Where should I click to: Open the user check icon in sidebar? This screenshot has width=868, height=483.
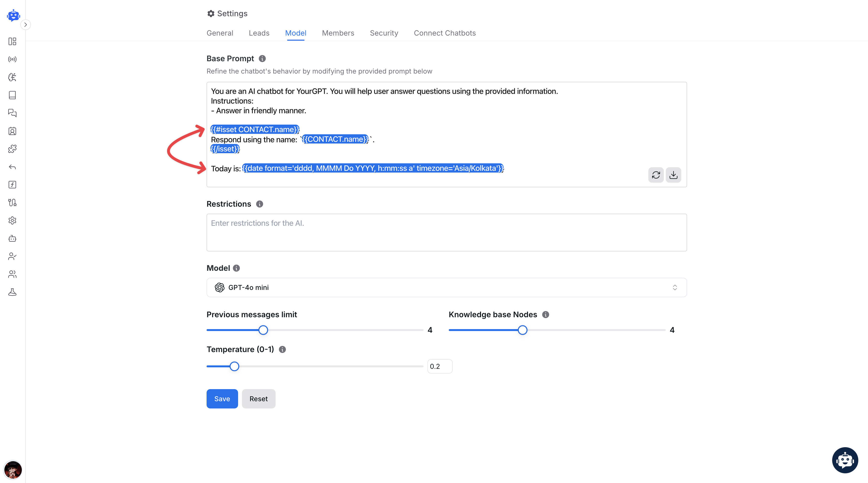(x=12, y=257)
